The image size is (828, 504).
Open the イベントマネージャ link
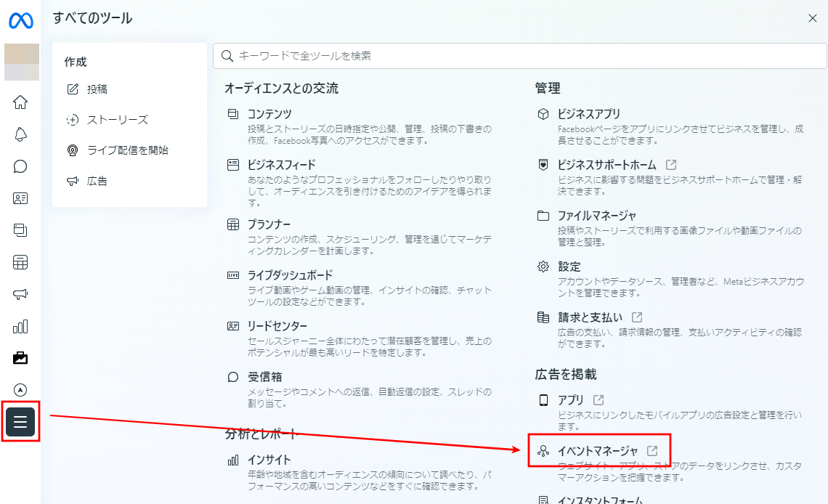[597, 451]
